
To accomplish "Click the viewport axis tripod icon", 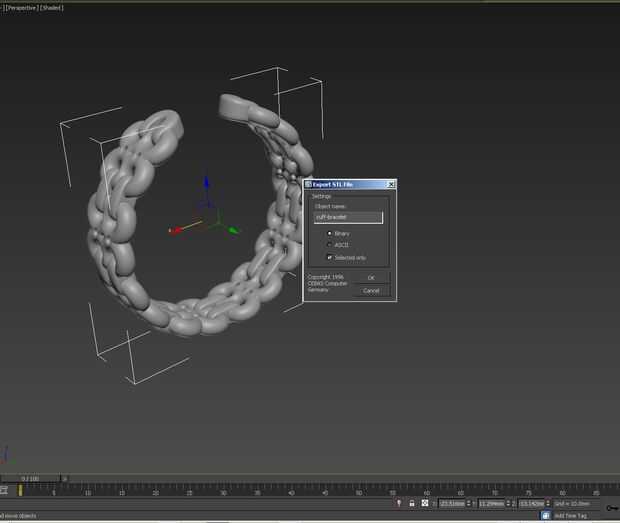I will tap(7, 455).
